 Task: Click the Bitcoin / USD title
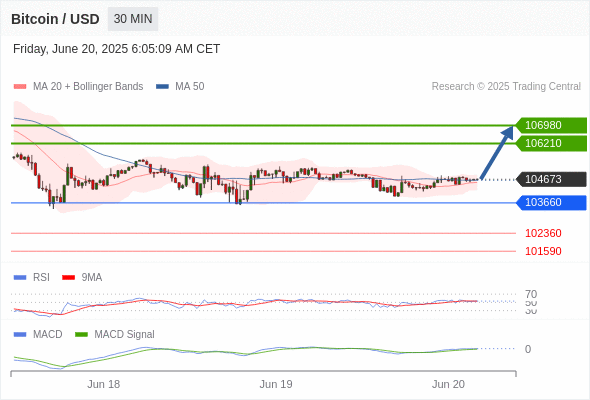click(x=55, y=19)
